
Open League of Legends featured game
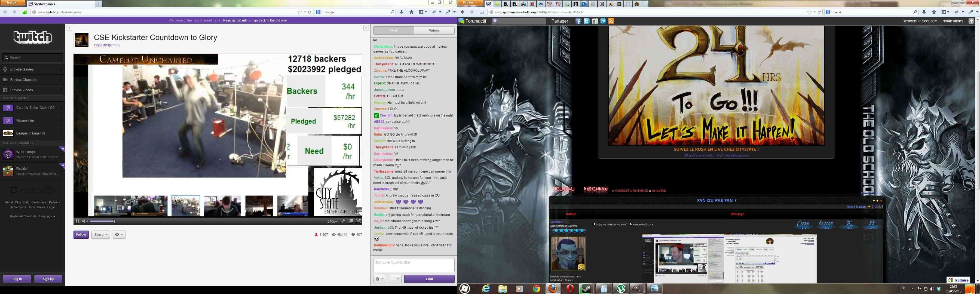[33, 133]
